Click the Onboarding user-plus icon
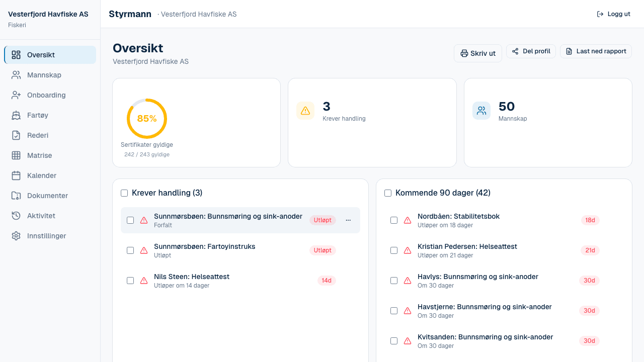This screenshot has width=644, height=362. click(16, 95)
